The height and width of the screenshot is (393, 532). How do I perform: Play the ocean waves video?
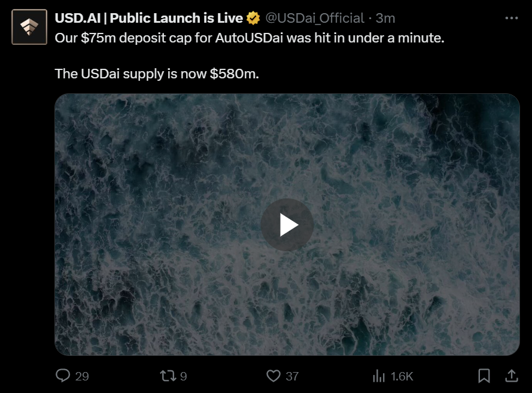(287, 225)
